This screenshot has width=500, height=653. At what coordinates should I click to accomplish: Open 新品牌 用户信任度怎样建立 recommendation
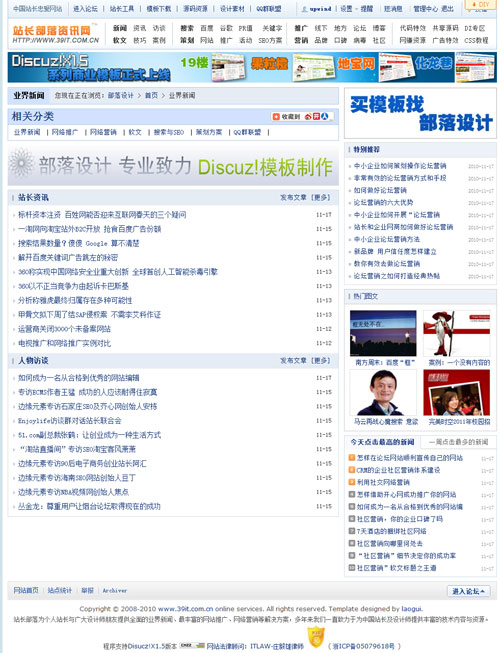click(x=395, y=252)
